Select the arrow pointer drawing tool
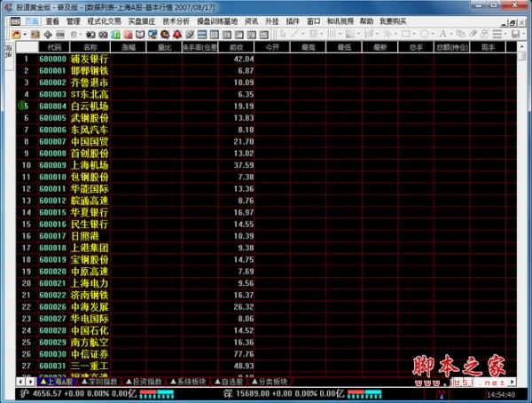 click(x=283, y=34)
